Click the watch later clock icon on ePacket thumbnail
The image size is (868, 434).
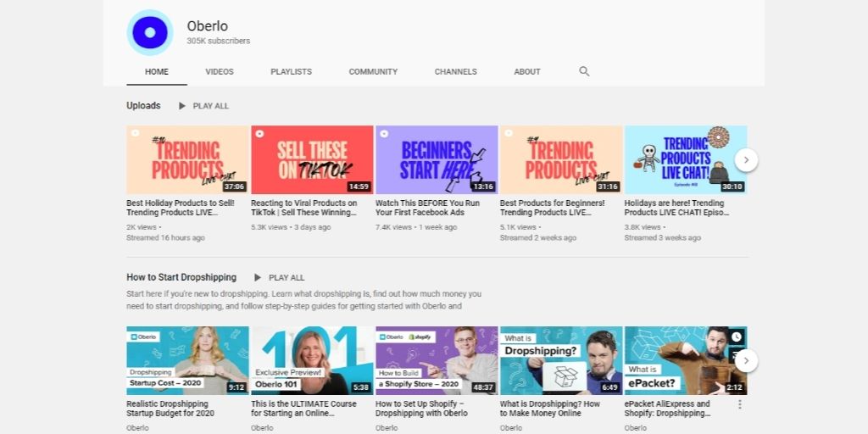[737, 337]
